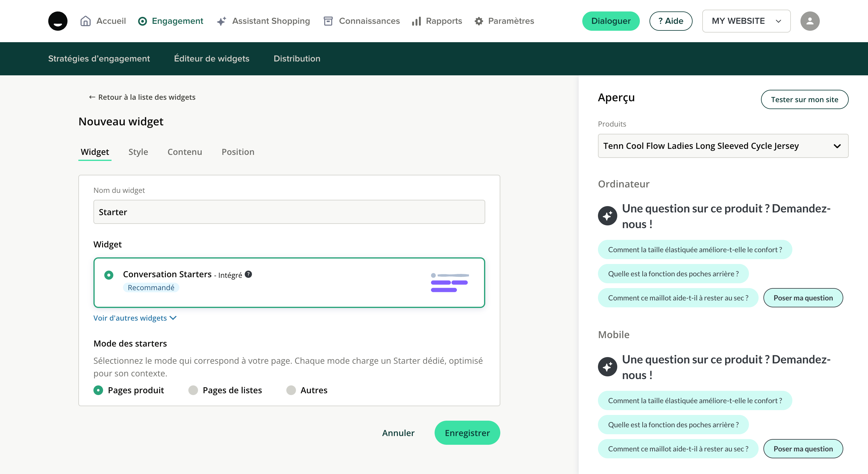Expand Voir d'autres widgets
Screen dimensions: 868x474
[135, 318]
